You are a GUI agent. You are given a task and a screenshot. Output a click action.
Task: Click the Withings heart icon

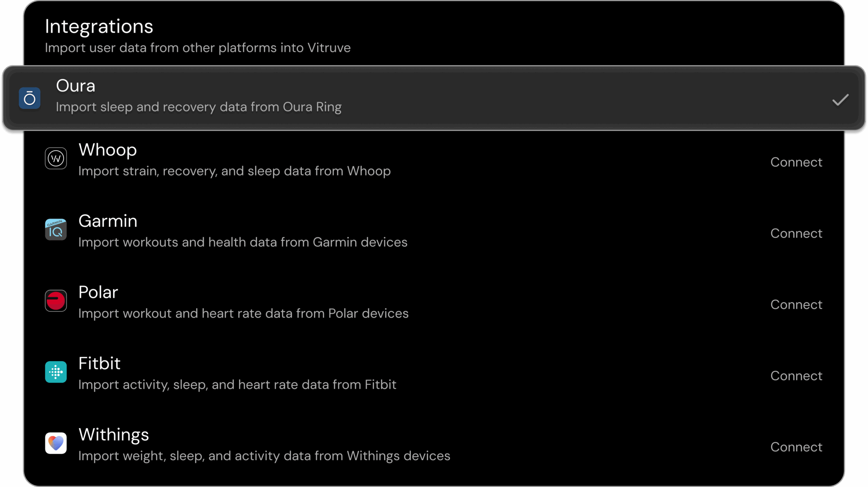click(x=56, y=443)
